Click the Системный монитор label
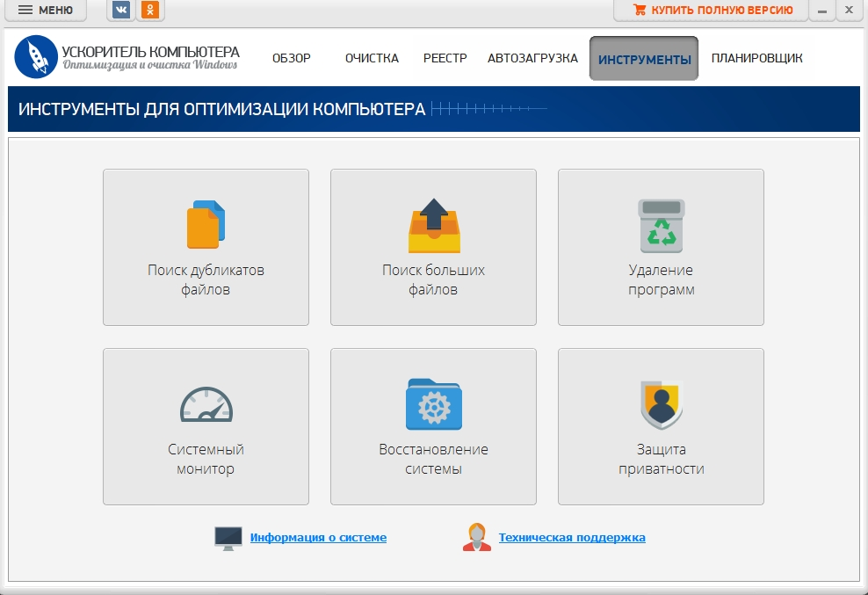Image resolution: width=868 pixels, height=595 pixels. pyautogui.click(x=206, y=459)
